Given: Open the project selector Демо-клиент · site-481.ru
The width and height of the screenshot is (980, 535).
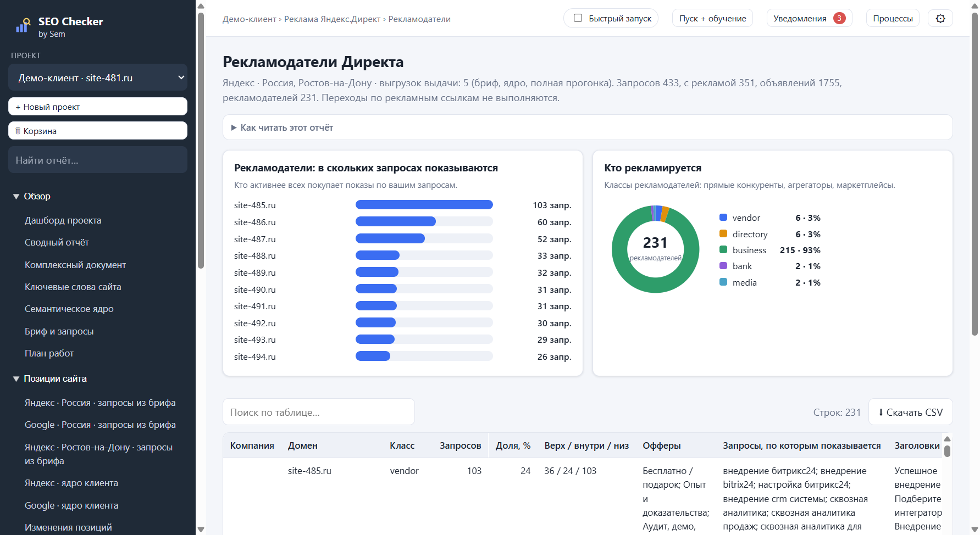Looking at the screenshot, I should coord(98,77).
